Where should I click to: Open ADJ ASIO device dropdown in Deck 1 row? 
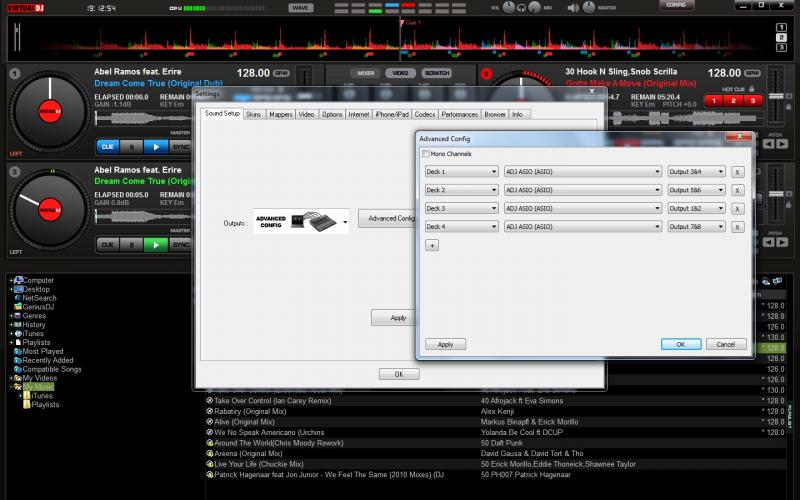tap(583, 172)
